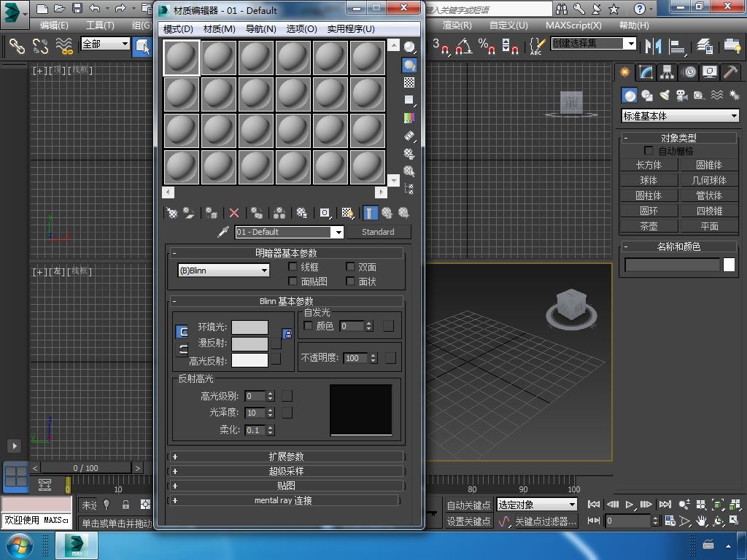Open the MAXScript(X) menu
The height and width of the screenshot is (560, 747).
point(573,26)
